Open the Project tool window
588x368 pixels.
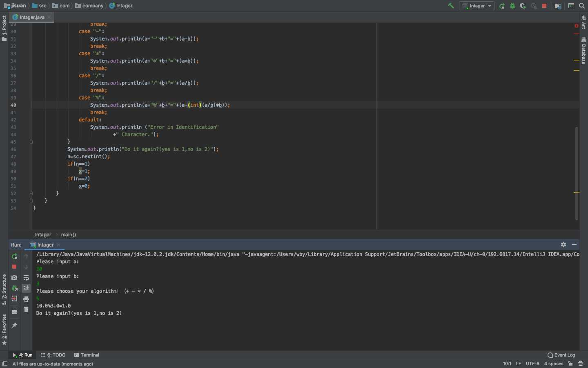(x=4, y=28)
